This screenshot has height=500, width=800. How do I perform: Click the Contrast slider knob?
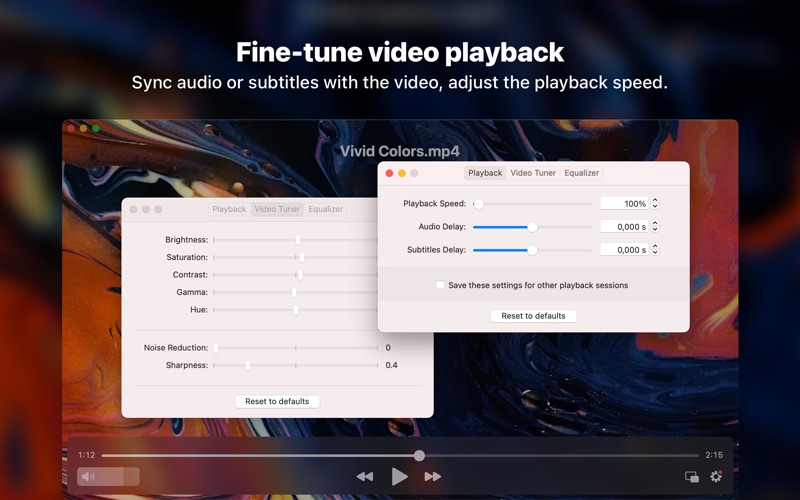[x=301, y=275]
